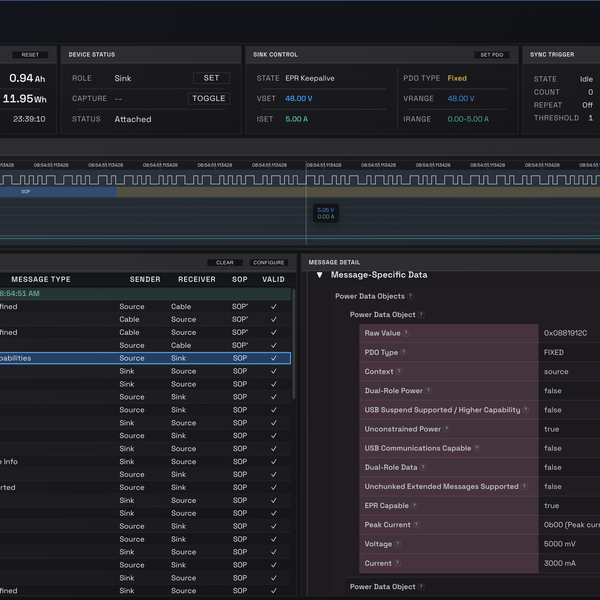Open help icon next to PDO Type
Screen dimensions: 600x600
point(403,352)
